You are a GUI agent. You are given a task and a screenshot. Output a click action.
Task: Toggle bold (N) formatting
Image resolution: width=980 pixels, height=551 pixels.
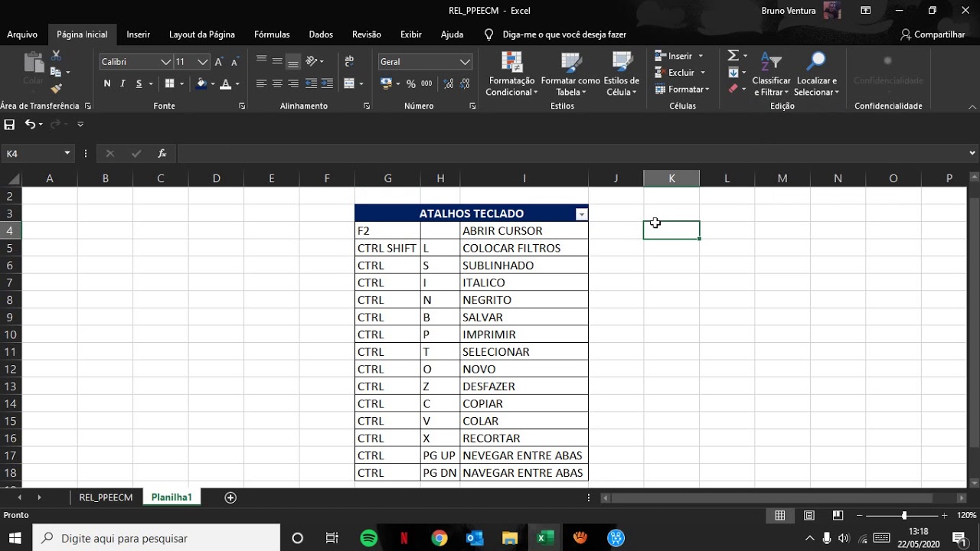(x=107, y=83)
